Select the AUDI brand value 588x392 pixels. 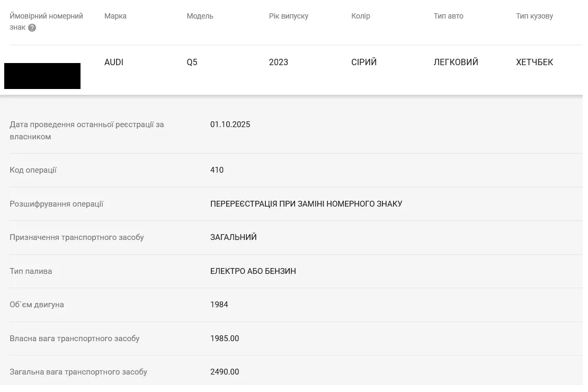tap(113, 62)
